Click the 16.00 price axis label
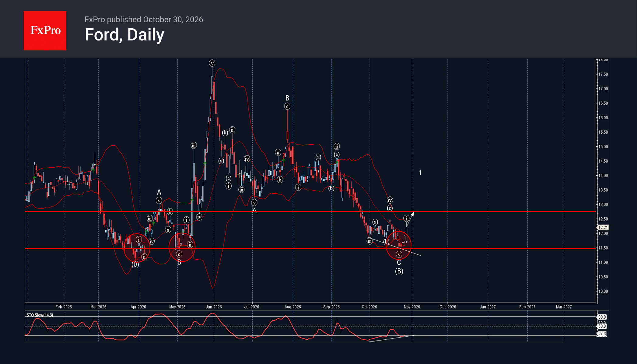This screenshot has width=637, height=364. pos(603,118)
